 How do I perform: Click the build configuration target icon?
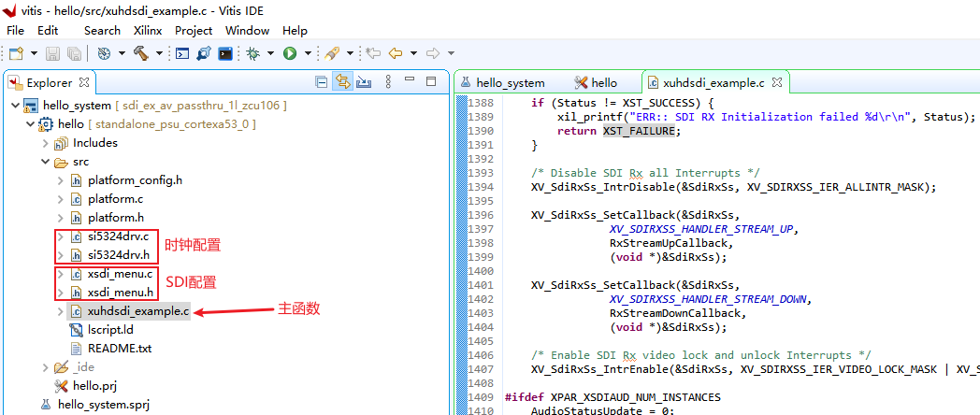point(105,54)
